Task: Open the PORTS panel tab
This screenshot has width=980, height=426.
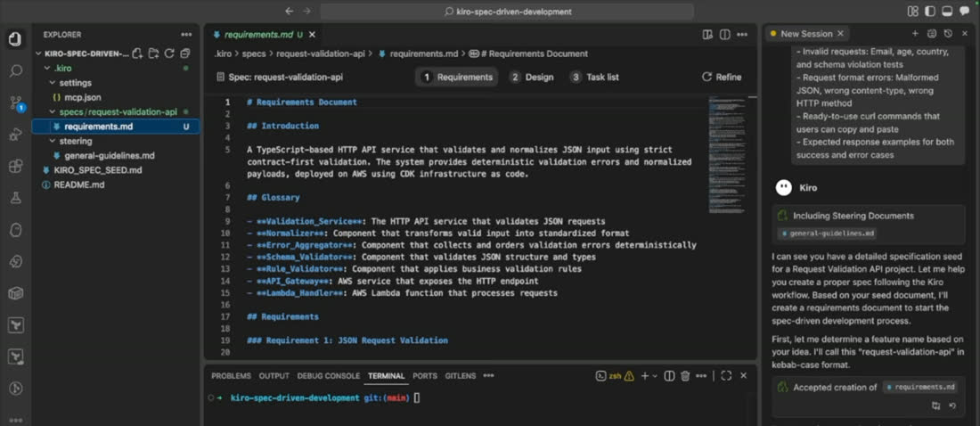Action: point(425,376)
